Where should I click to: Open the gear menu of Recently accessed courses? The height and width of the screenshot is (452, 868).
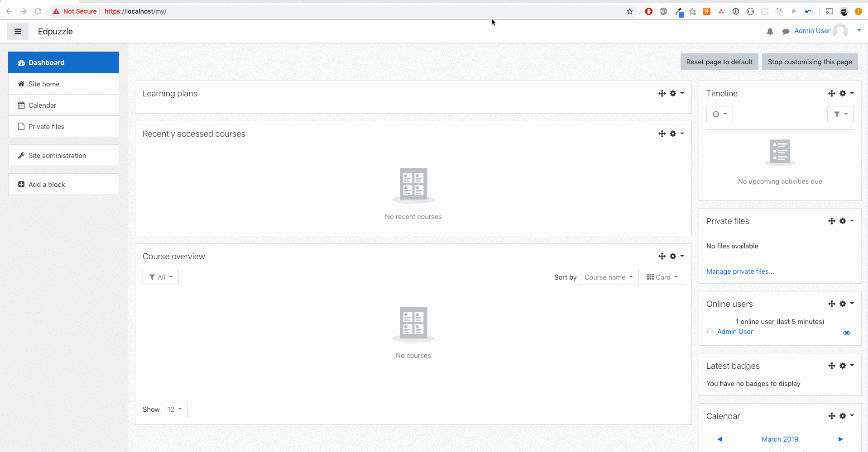676,133
